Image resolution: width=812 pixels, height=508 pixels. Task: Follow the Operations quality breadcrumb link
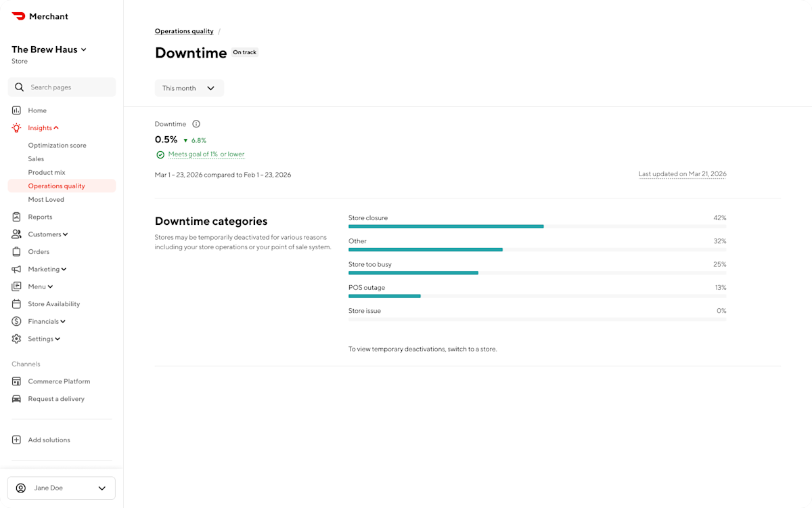click(183, 31)
